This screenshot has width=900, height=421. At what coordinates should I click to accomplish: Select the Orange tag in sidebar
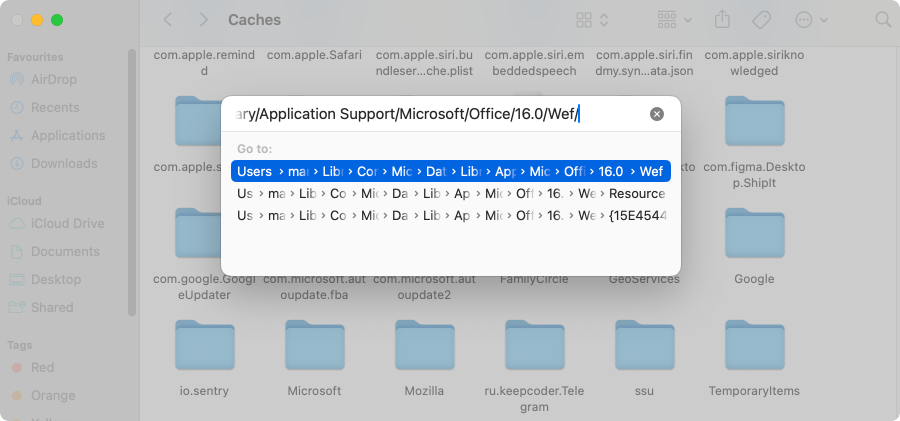pos(53,396)
